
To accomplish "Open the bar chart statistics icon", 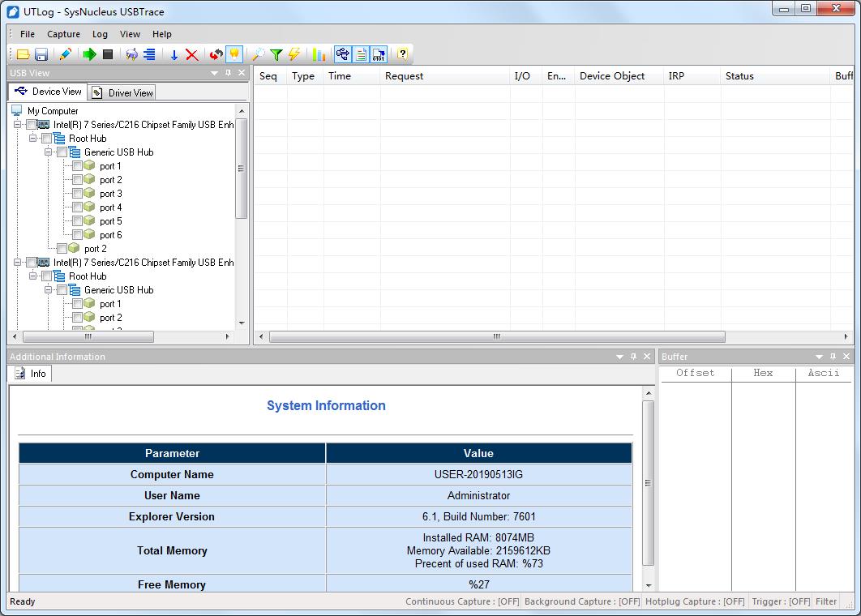I will click(x=319, y=54).
